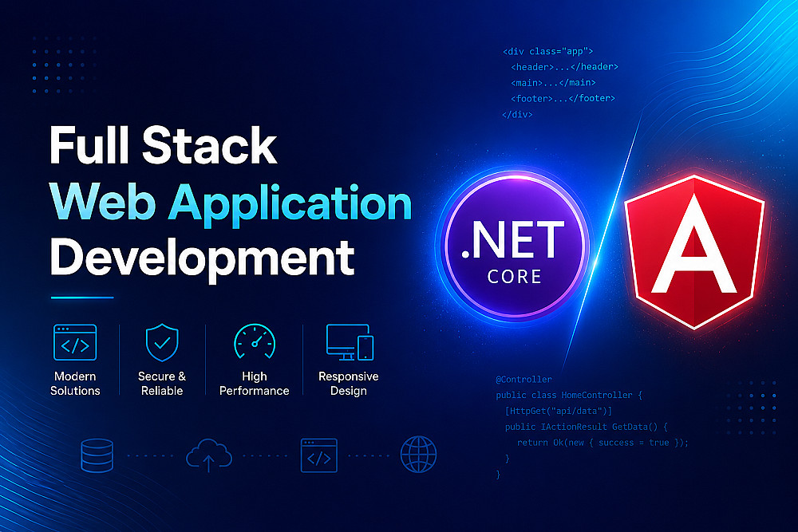This screenshot has height=532, width=798.
Task: Click the blue underline below Development
Action: click(82, 298)
